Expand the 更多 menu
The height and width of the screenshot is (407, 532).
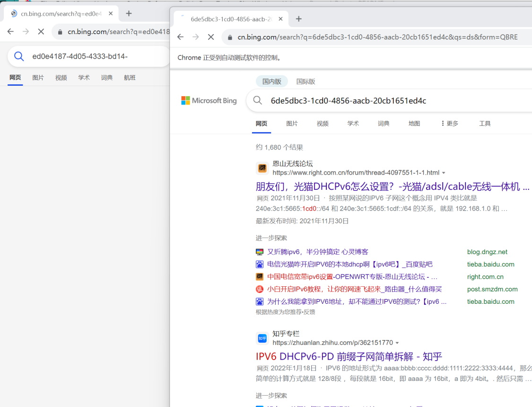pyautogui.click(x=450, y=124)
